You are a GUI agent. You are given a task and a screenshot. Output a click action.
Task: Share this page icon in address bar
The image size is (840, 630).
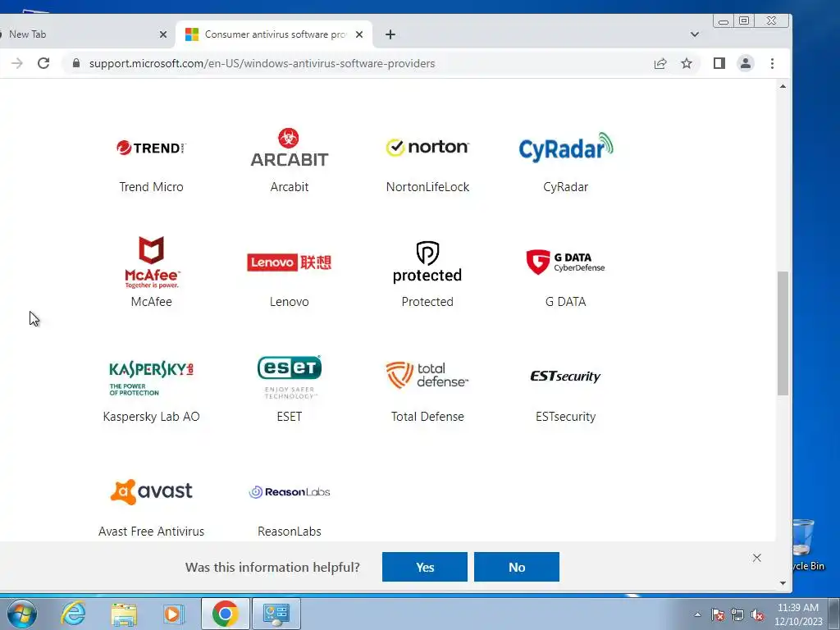click(x=660, y=63)
